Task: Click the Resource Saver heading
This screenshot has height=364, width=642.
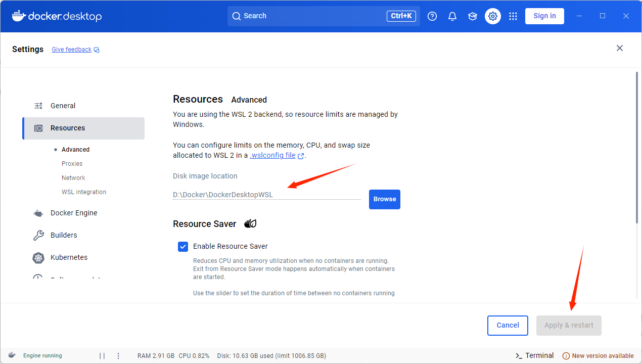Action: coord(204,224)
